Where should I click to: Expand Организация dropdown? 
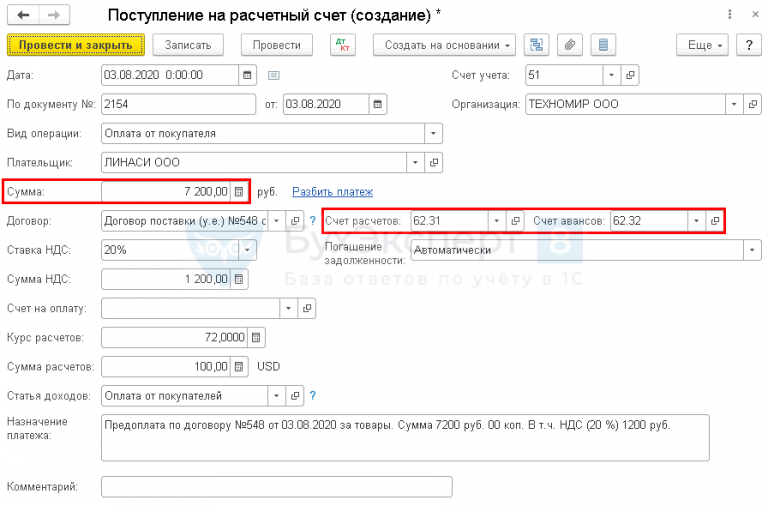pos(734,104)
